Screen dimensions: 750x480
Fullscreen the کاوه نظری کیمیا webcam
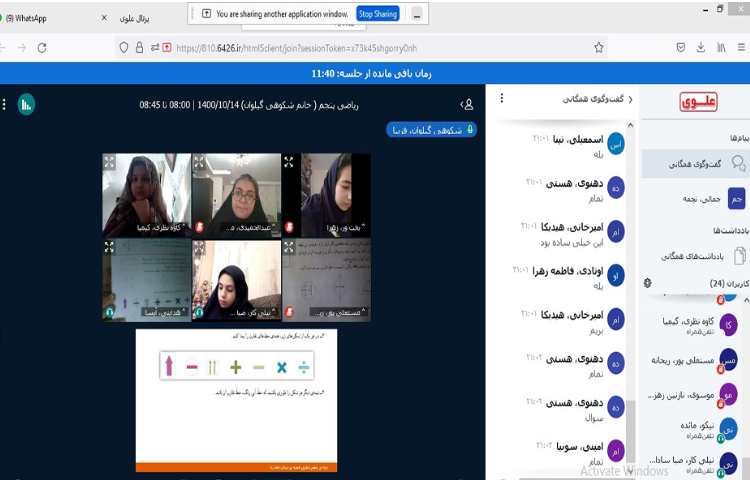[x=109, y=162]
